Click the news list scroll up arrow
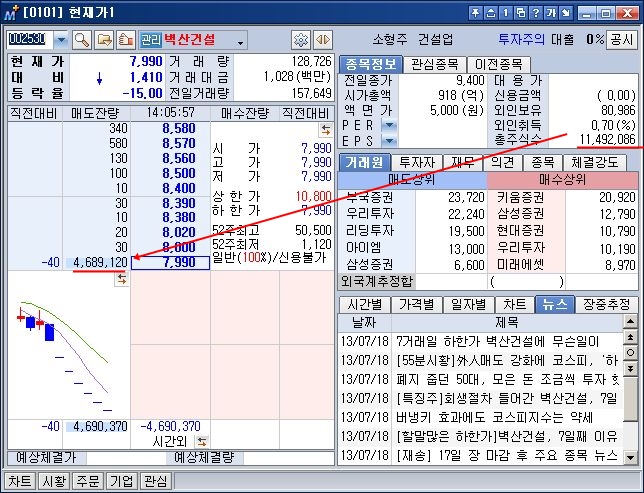 click(x=630, y=322)
